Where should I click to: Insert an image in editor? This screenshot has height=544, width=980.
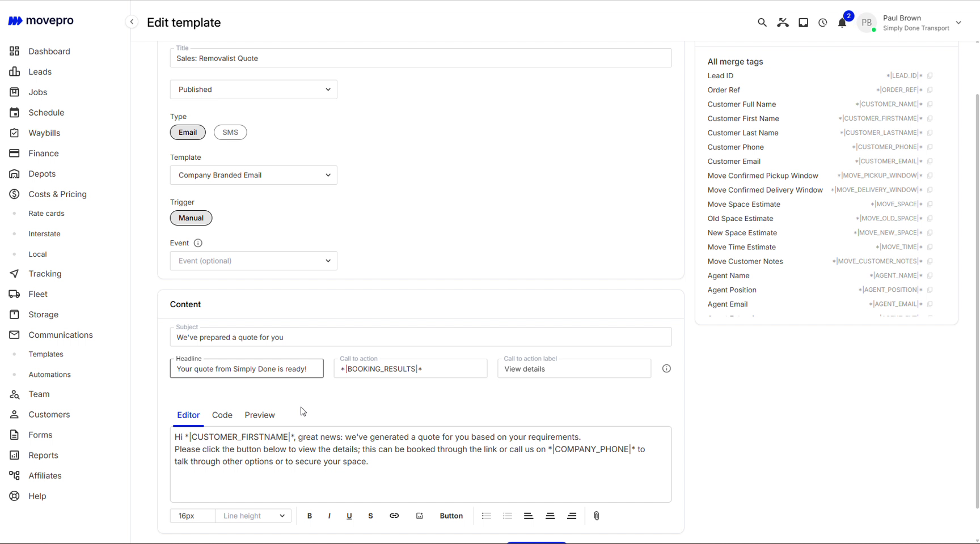[420, 516]
